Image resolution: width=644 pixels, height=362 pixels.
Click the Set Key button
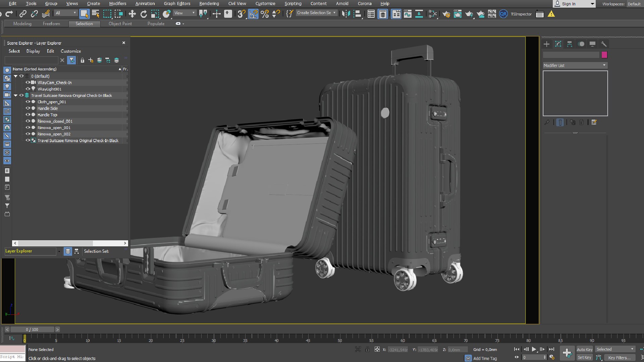coord(584,358)
